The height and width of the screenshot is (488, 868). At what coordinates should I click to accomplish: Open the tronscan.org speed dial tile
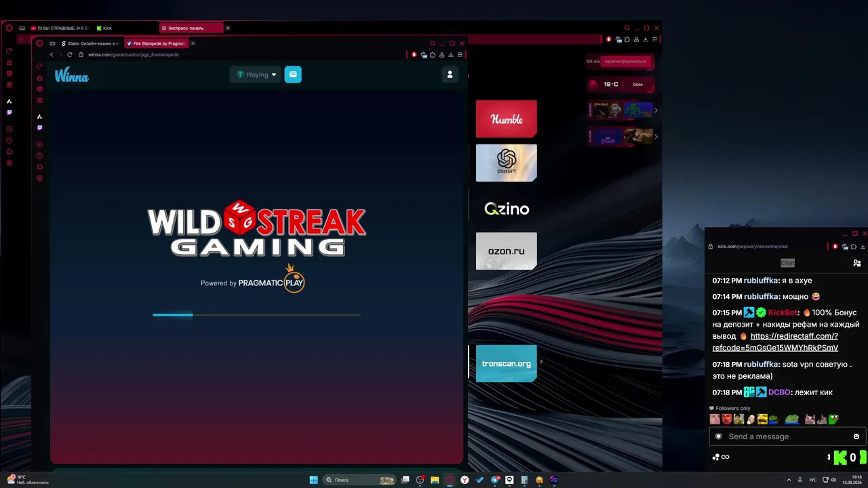click(507, 363)
